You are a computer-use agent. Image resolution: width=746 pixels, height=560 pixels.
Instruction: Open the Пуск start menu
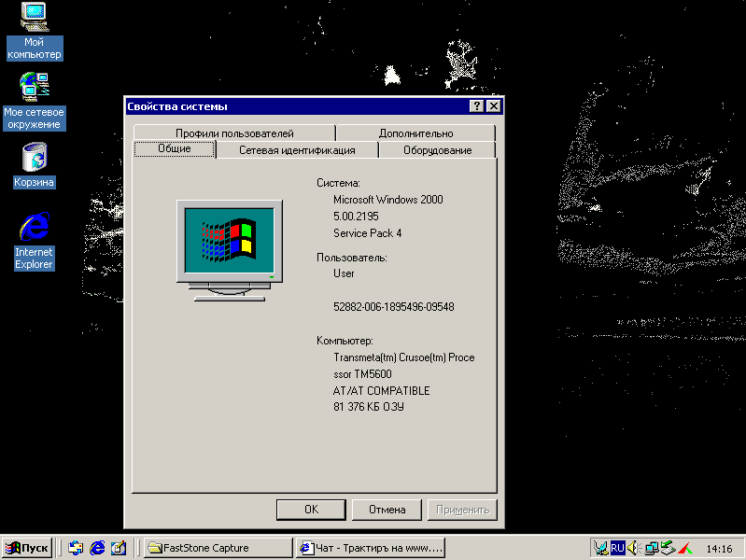(x=28, y=548)
